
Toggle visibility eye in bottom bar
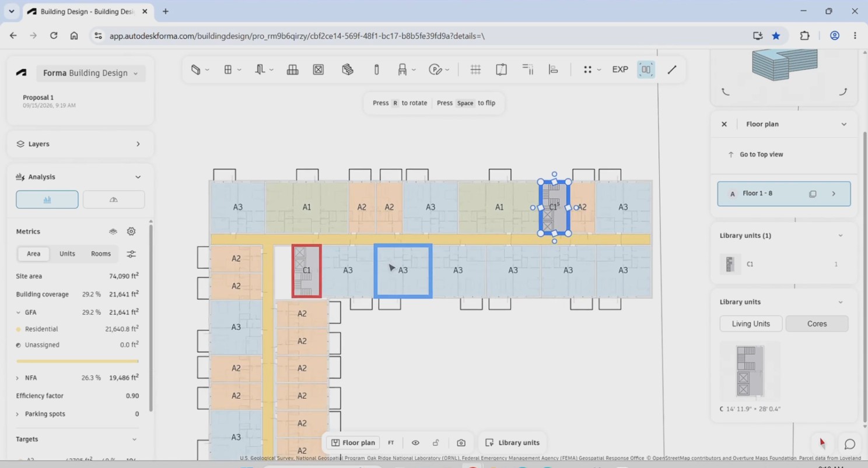click(415, 443)
